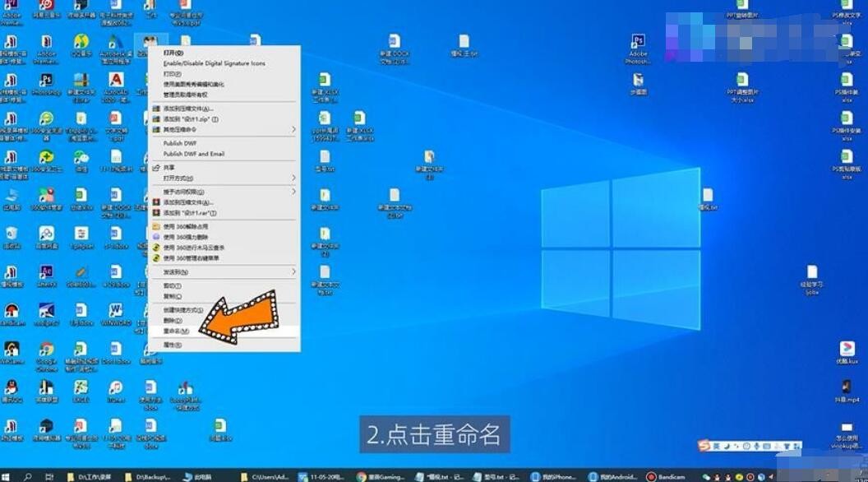Select the This PC (此电脑) desktop icon

(12, 199)
